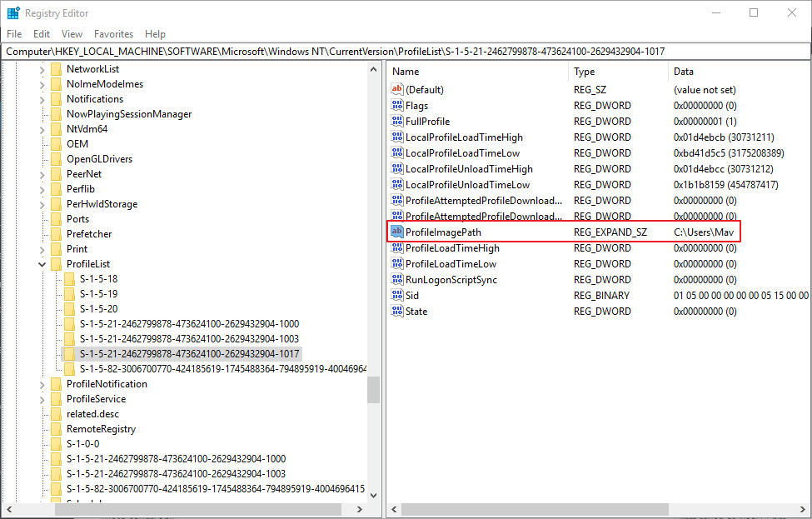812x519 pixels.
Task: Expand the PeerNet key
Action: pos(42,175)
